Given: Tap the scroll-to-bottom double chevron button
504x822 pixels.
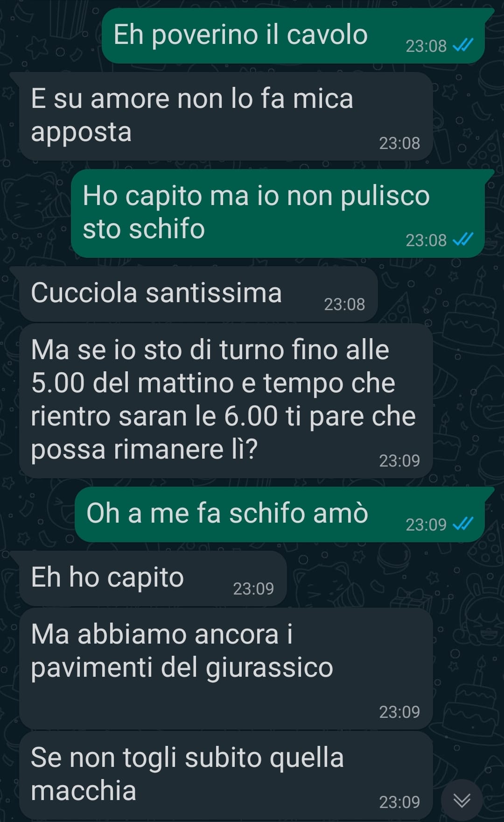Looking at the screenshot, I should [462, 801].
